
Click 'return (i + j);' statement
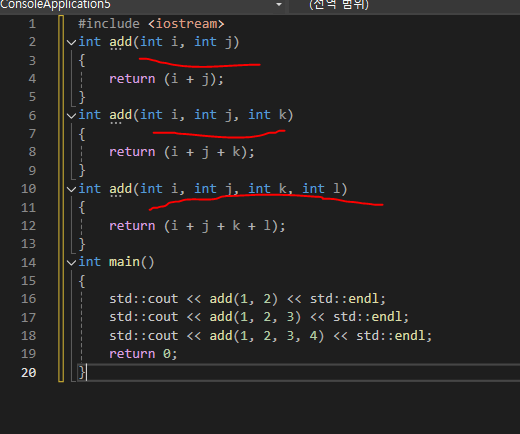166,79
